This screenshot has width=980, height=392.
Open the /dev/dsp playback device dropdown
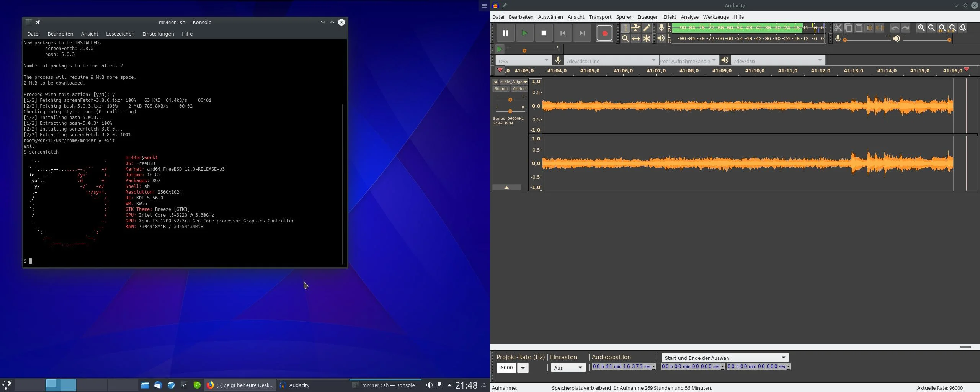coord(778,60)
